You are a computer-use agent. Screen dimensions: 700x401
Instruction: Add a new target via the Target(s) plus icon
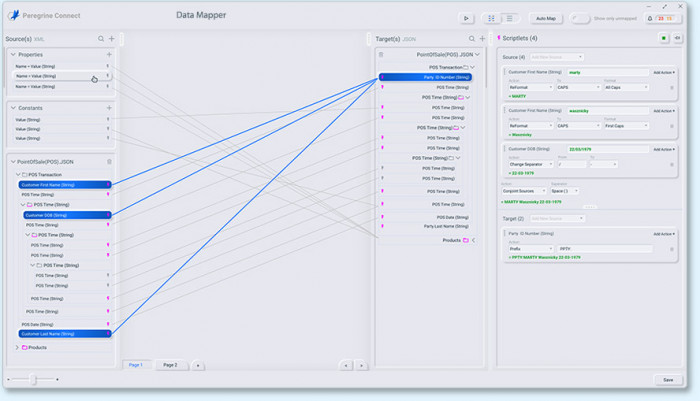tap(482, 39)
